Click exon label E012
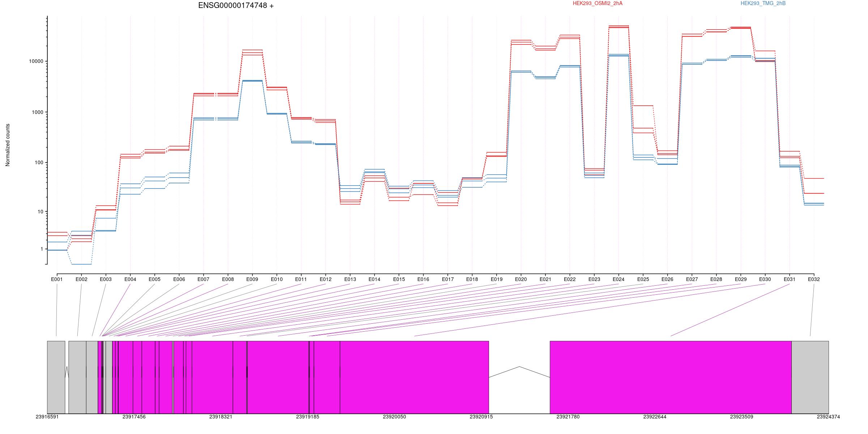Image resolution: width=868 pixels, height=434 pixels. [325, 279]
